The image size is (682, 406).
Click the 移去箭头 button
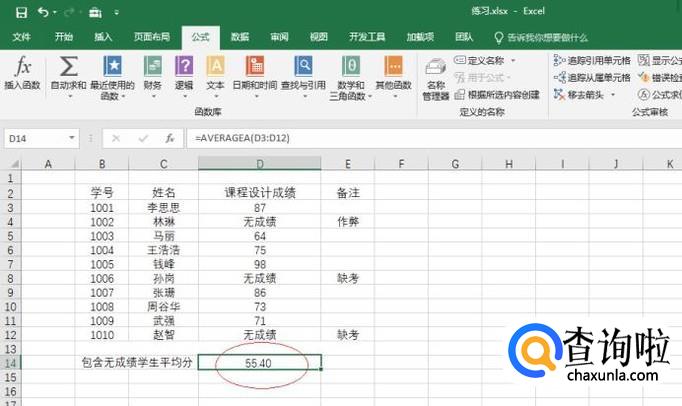pos(579,94)
